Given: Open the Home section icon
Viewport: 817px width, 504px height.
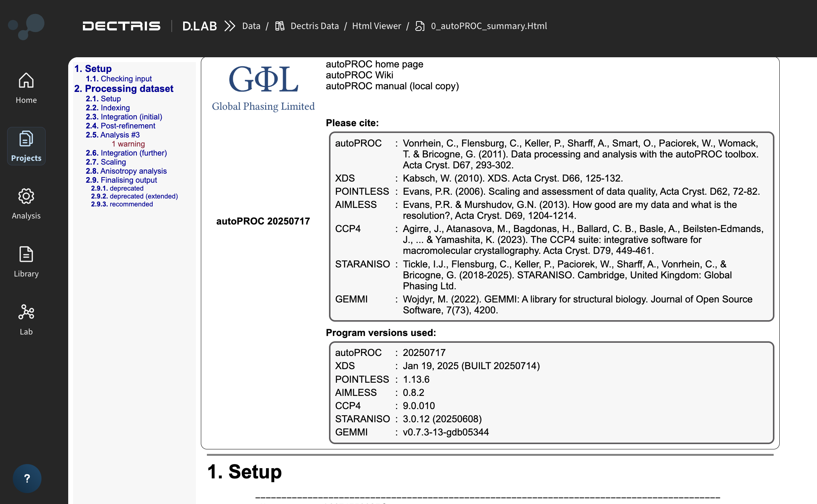Looking at the screenshot, I should pos(26,80).
